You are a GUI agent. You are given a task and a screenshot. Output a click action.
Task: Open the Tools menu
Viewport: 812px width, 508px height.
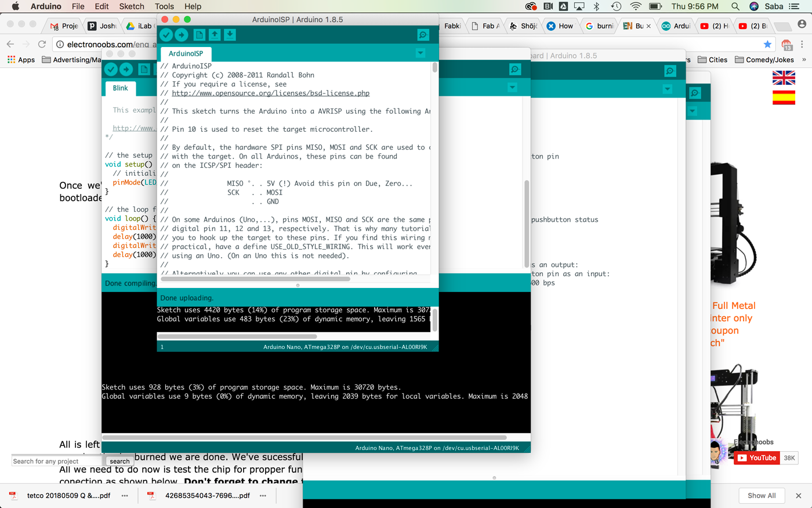coord(164,6)
